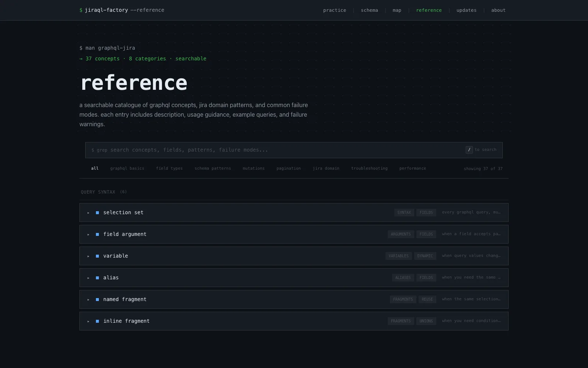Click the REUSE tag on named fragment row
The width and height of the screenshot is (588, 368).
click(427, 299)
